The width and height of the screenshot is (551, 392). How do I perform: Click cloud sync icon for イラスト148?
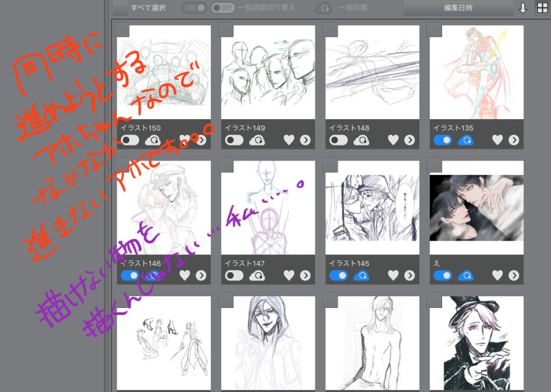pos(361,141)
